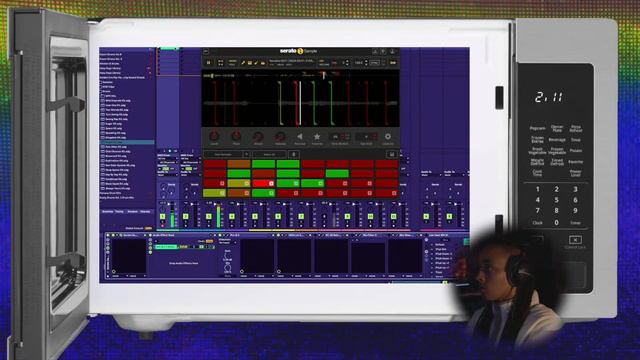Trigger the bright red pad in the pad grid
The height and width of the screenshot is (360, 640).
pyautogui.click(x=264, y=183)
